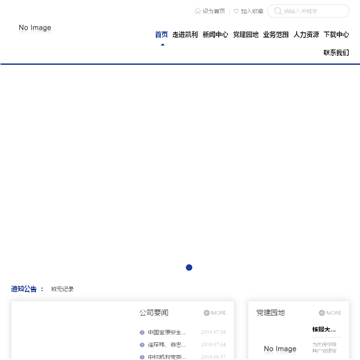This screenshot has width=360, height=360.
Task: Click the house icon beside 设为首页
Action: [198, 11]
